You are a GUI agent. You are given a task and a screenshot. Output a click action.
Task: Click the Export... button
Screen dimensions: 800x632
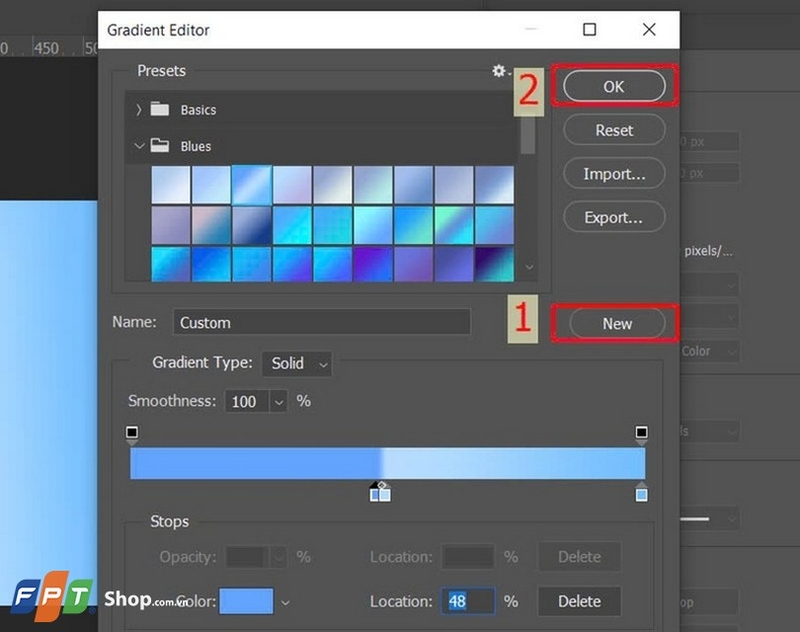[x=614, y=218]
